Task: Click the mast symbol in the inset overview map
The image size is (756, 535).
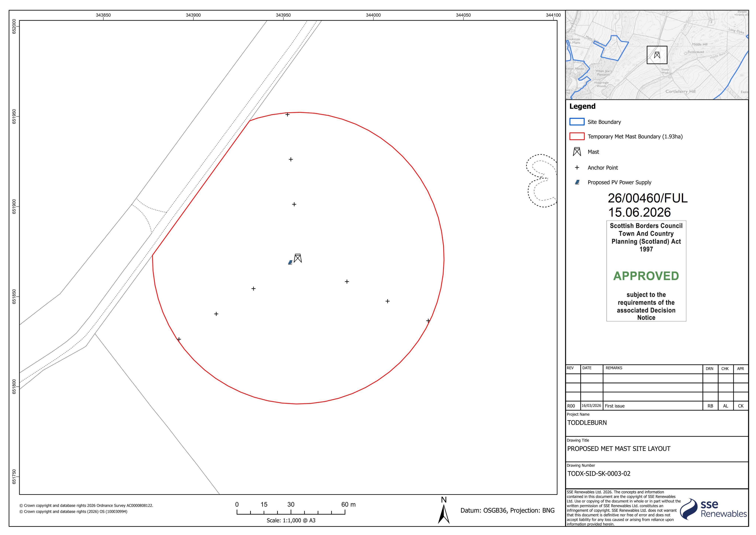Action: (x=657, y=55)
